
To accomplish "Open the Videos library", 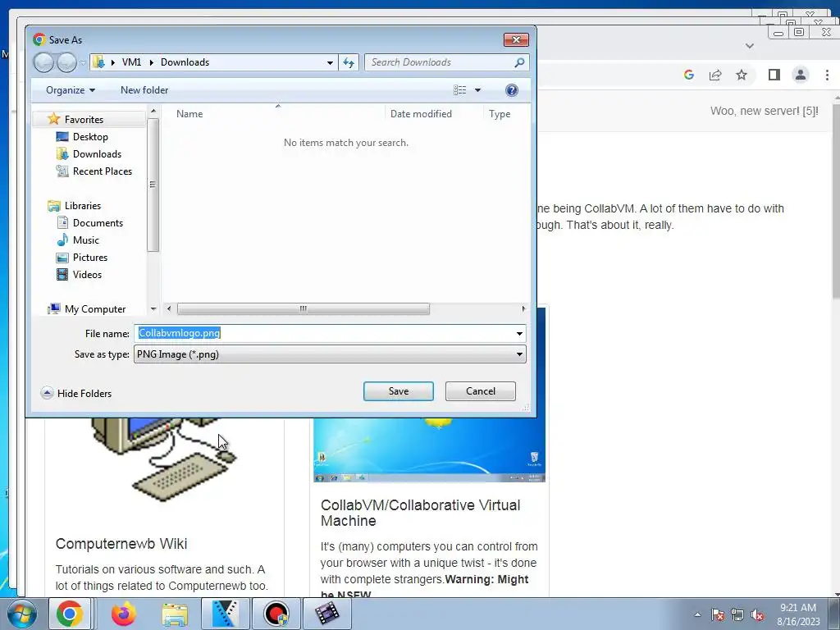I will coord(87,274).
